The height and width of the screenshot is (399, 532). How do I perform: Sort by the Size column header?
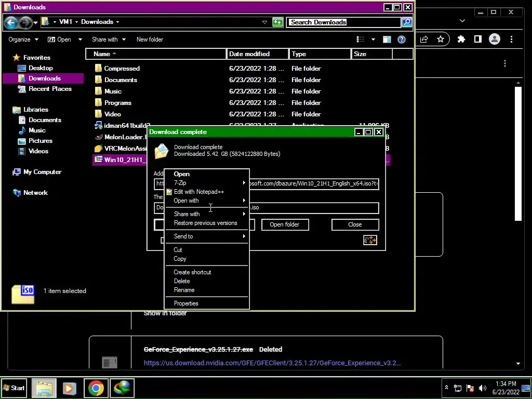(x=372, y=54)
